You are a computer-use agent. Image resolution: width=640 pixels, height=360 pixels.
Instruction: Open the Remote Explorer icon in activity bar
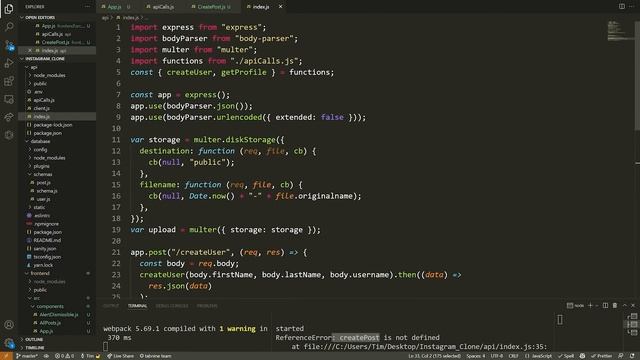[9, 99]
